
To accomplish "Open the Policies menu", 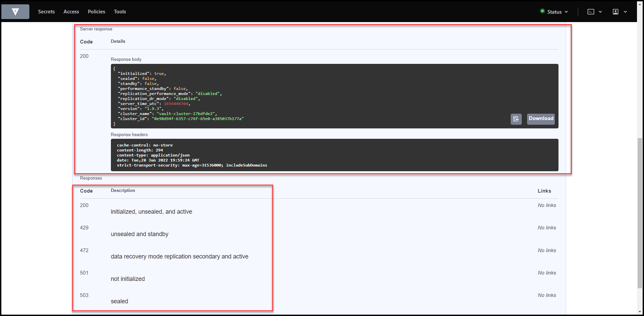I will pyautogui.click(x=96, y=11).
